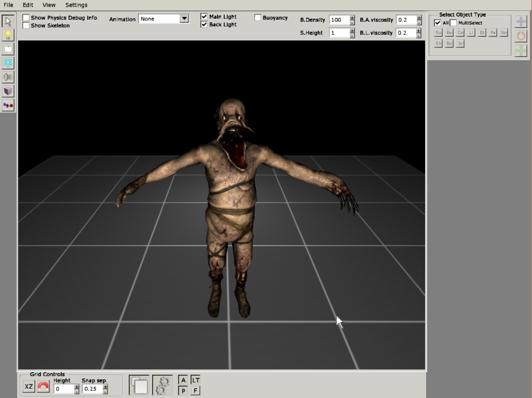Select the blue atom particle system tool
The image size is (532, 398).
pos(8,63)
